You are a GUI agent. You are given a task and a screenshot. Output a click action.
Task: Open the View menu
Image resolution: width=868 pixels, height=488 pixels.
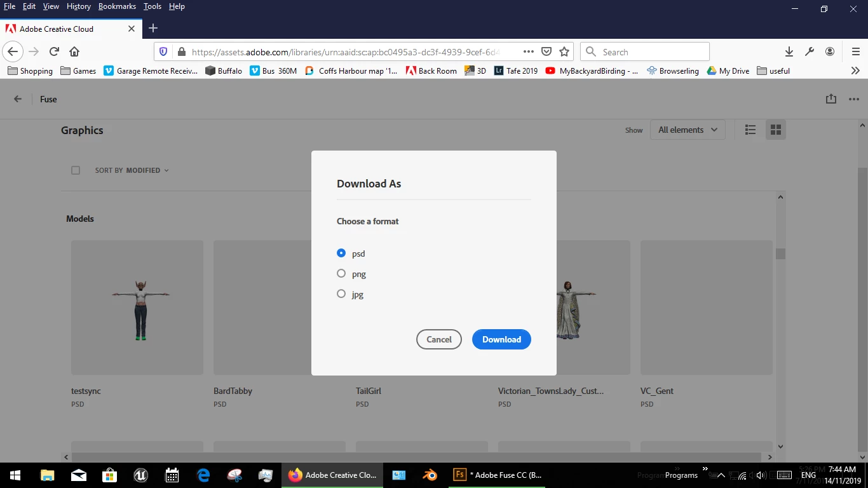[x=51, y=6]
